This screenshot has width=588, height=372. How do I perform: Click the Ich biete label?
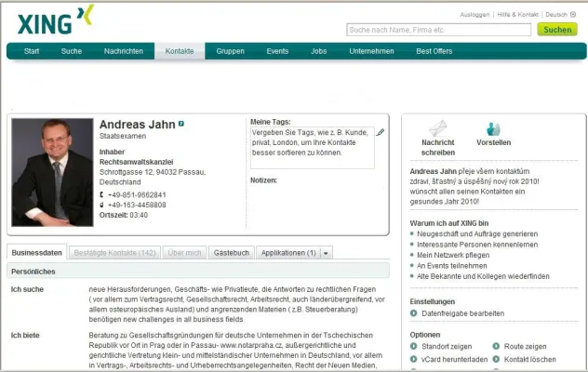[x=25, y=335]
